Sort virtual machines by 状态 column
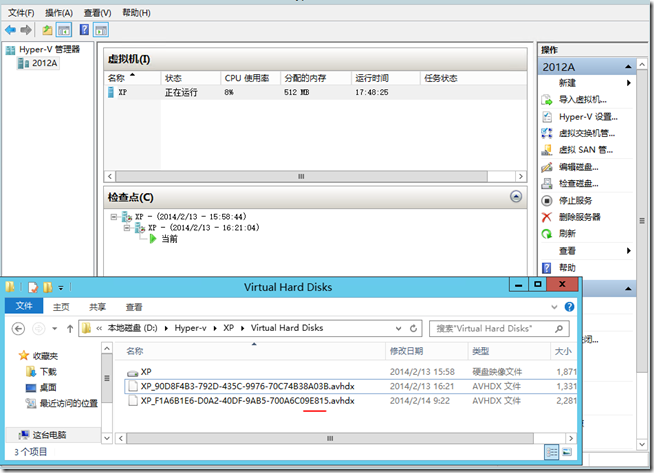 [190, 78]
